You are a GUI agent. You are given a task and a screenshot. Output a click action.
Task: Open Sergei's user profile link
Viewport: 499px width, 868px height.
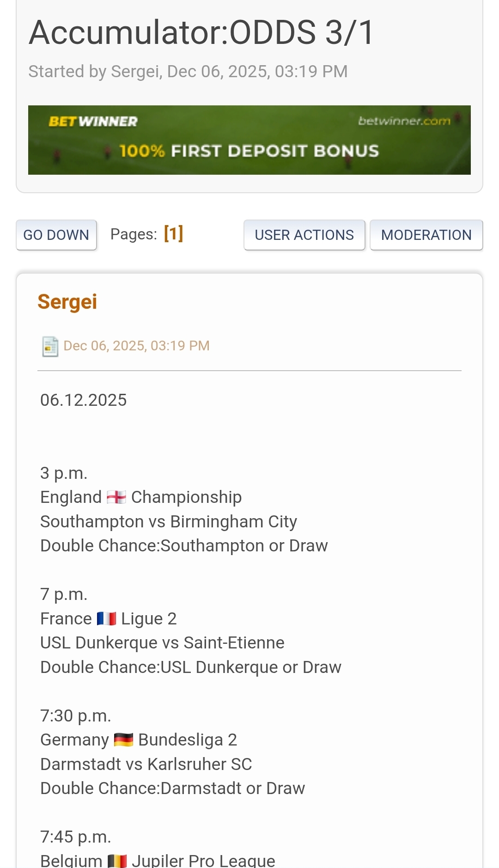tap(67, 302)
